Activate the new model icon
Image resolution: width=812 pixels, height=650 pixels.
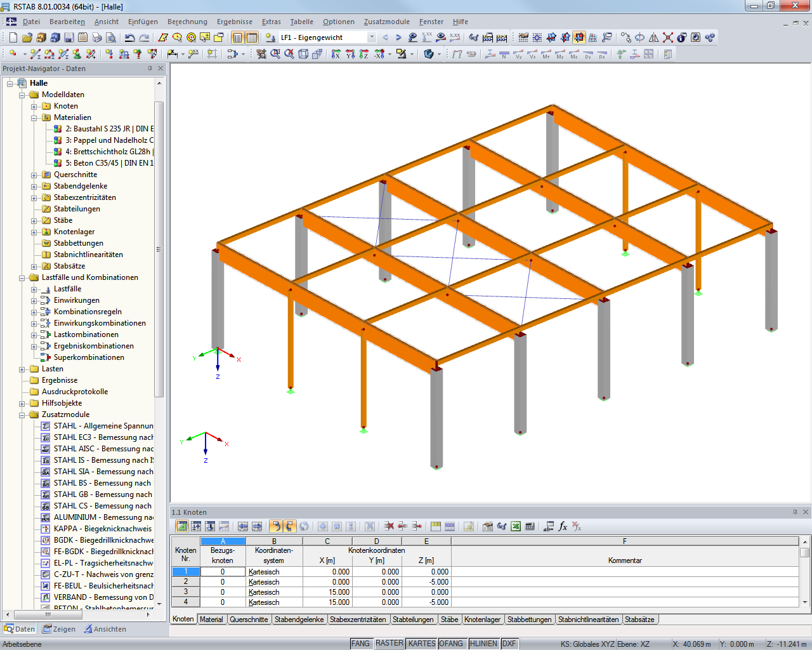[x=14, y=37]
